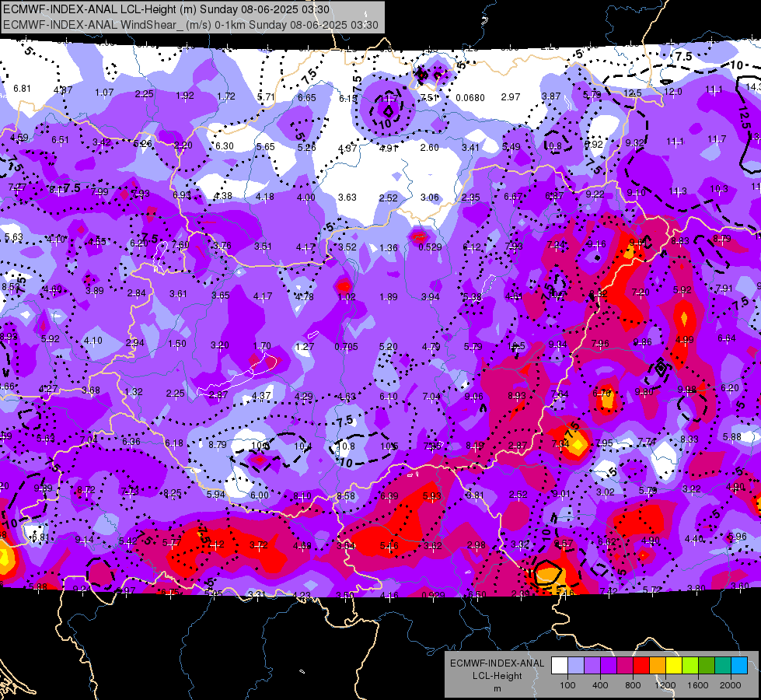Screen dimensions: 761x700
Task: Click the wind shear value 3.06
Action: [x=430, y=198]
